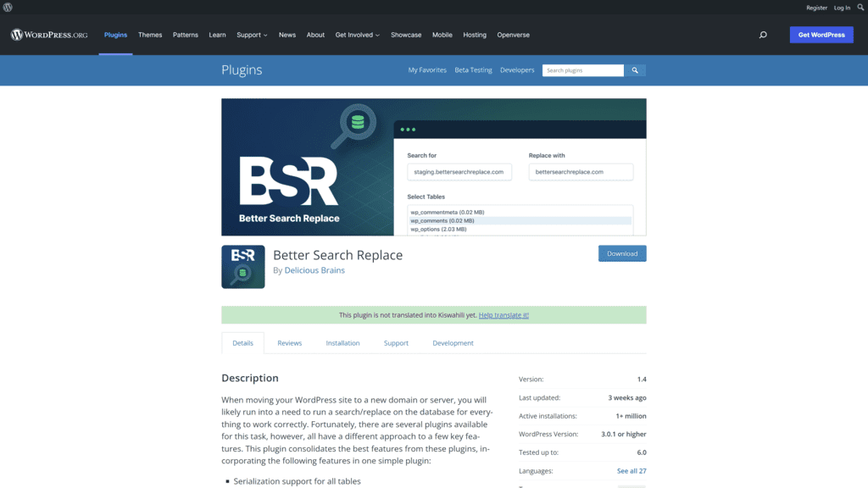Open the Delicious Brains author link
868x488 pixels.
[314, 270]
